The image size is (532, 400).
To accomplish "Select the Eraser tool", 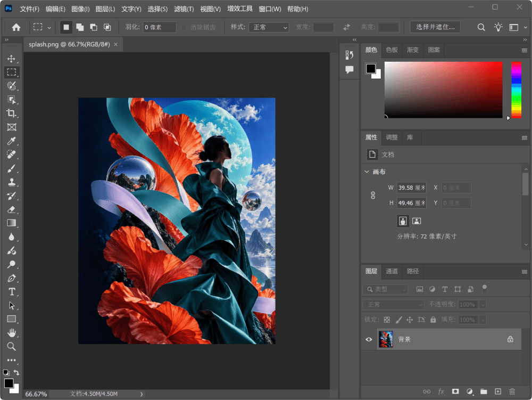I will (x=12, y=209).
